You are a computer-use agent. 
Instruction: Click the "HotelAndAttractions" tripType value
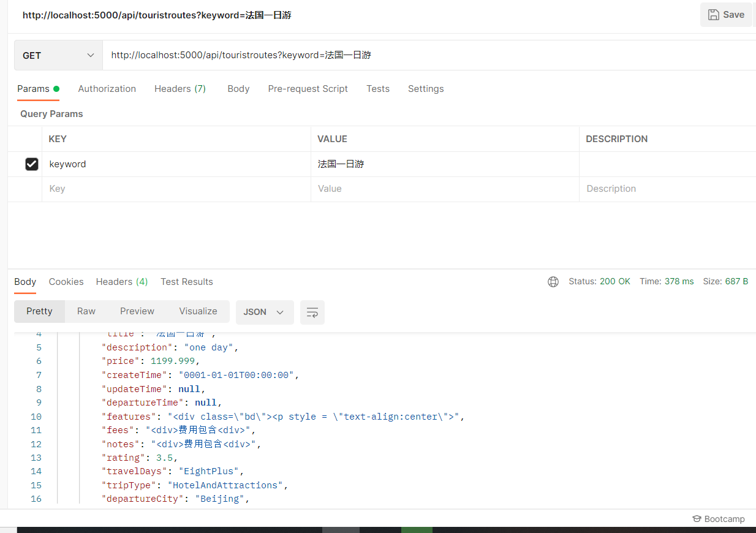pyautogui.click(x=225, y=485)
